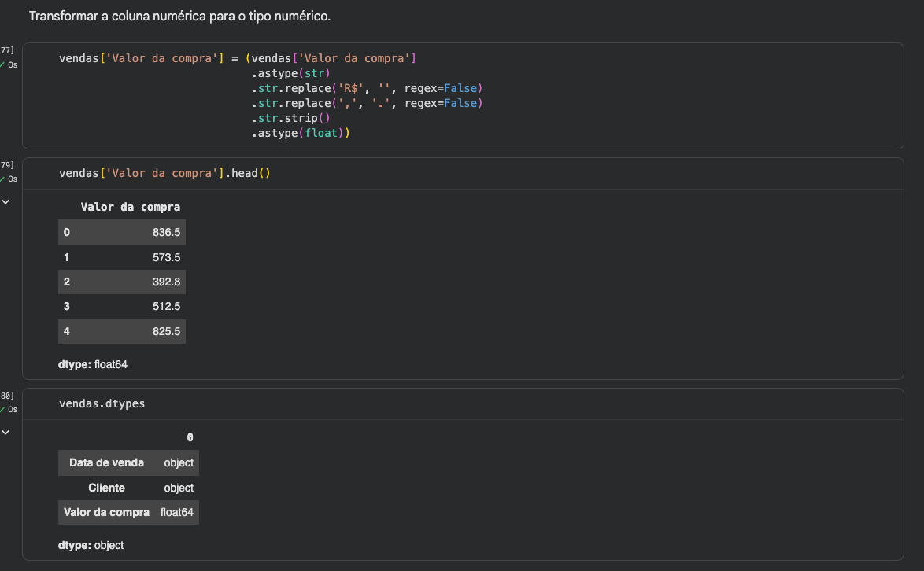Collapse the output of the head() cell

coord(6,202)
